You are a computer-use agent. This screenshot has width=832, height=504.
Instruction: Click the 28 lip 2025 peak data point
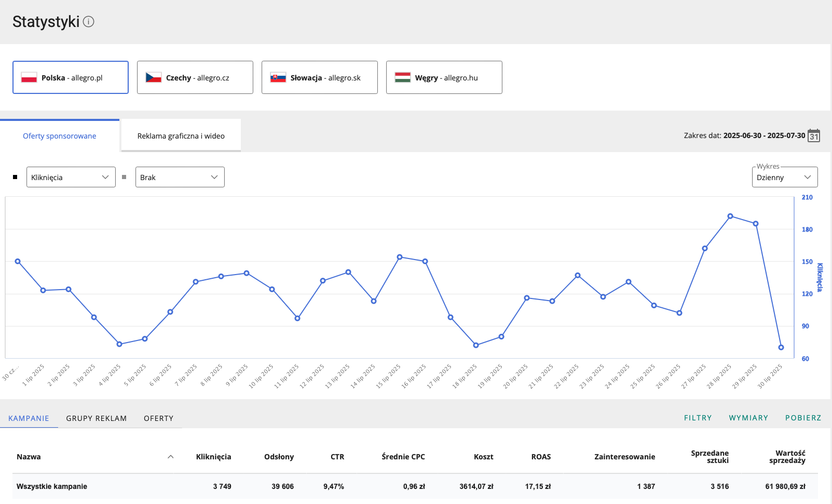click(730, 216)
